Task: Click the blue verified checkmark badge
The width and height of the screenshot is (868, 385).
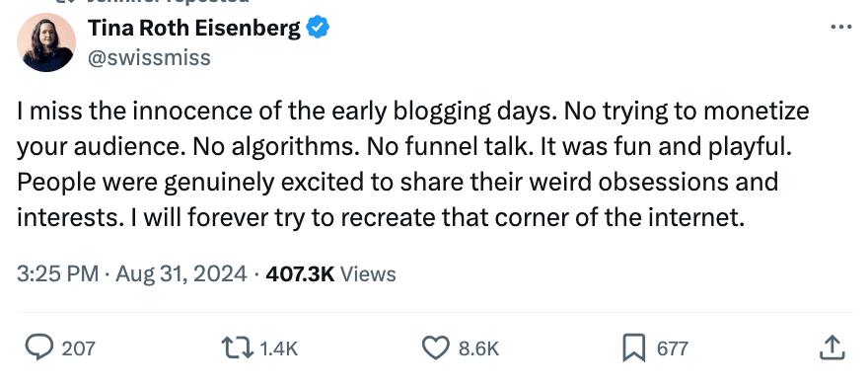Action: pos(319,27)
